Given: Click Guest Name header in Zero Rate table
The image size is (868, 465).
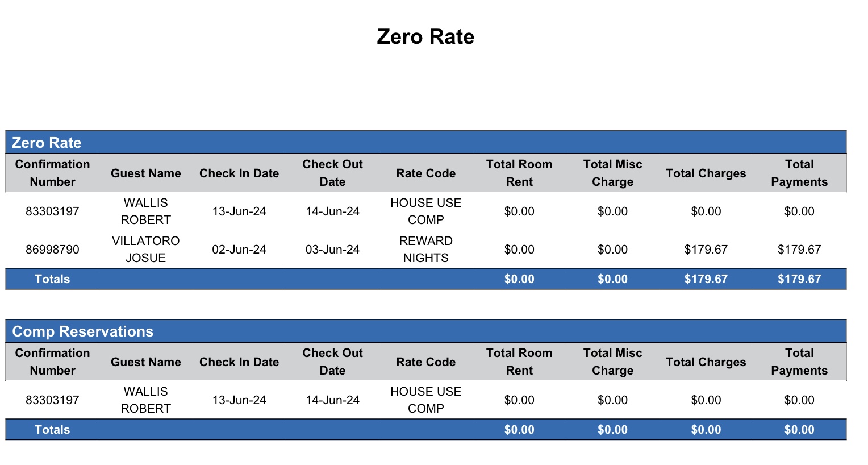Looking at the screenshot, I should [145, 173].
